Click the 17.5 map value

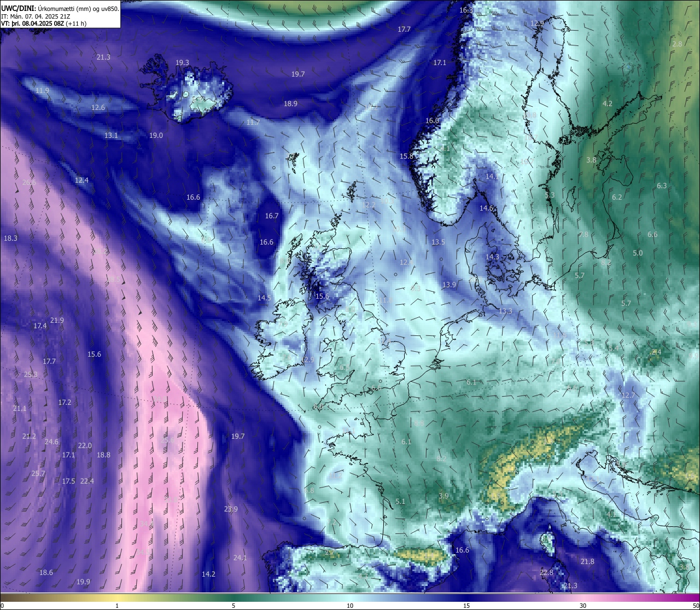point(68,481)
